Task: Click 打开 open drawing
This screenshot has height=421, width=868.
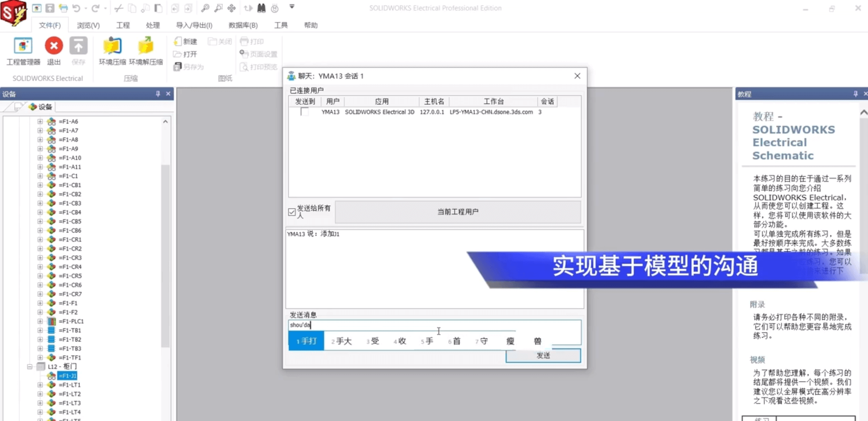Action: (185, 54)
